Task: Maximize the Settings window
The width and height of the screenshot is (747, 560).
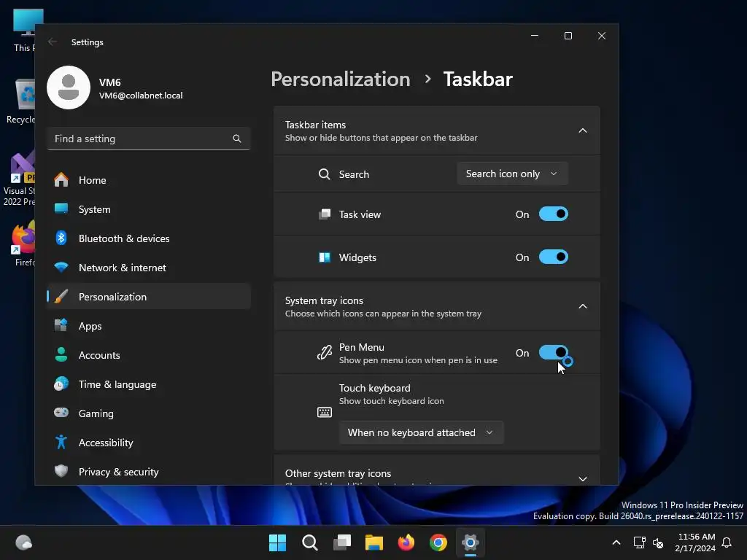Action: [x=568, y=36]
